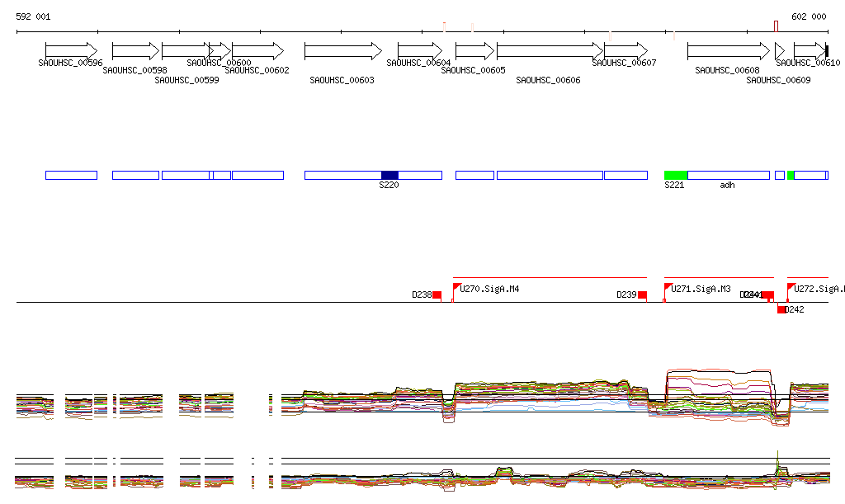845x504 pixels.
Task: Click the 592 001 start coordinate
Action: tap(33, 16)
